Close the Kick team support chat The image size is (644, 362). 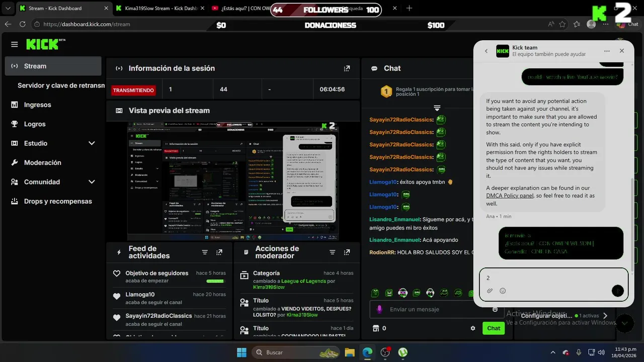(622, 51)
